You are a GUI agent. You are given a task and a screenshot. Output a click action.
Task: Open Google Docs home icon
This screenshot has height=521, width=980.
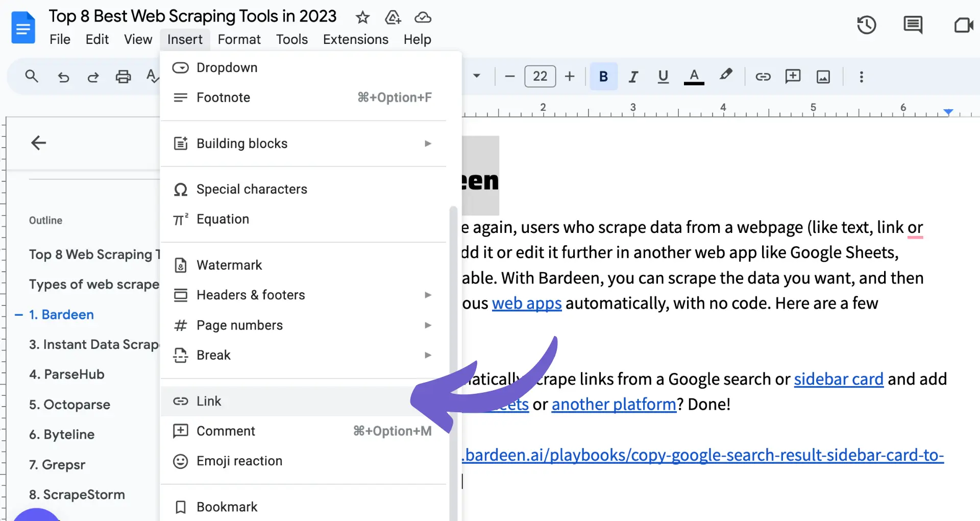click(23, 28)
